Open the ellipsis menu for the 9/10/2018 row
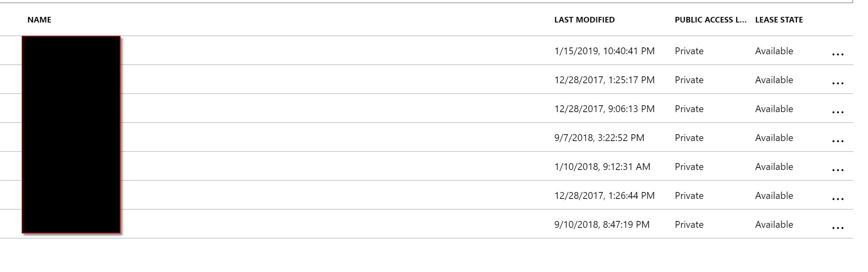868x272 pixels. point(837,227)
